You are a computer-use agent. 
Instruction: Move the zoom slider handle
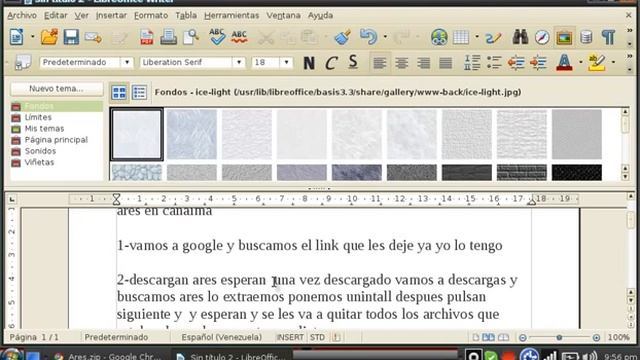pos(559,338)
